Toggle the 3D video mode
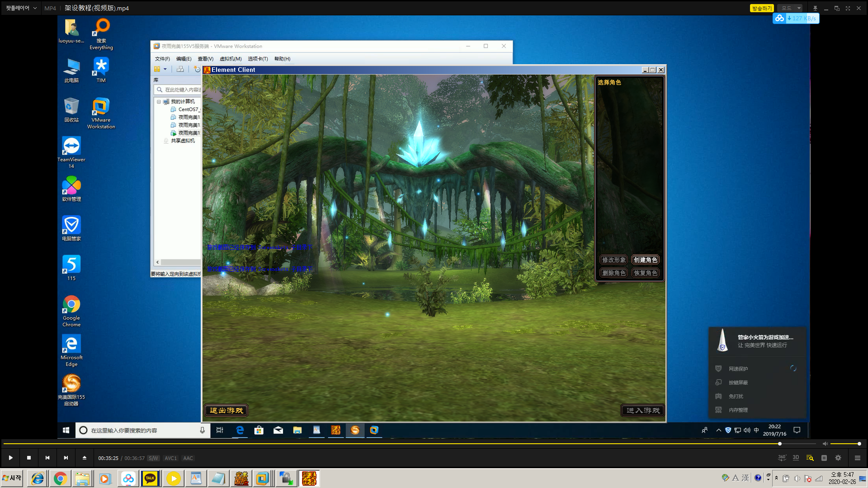 click(796, 458)
